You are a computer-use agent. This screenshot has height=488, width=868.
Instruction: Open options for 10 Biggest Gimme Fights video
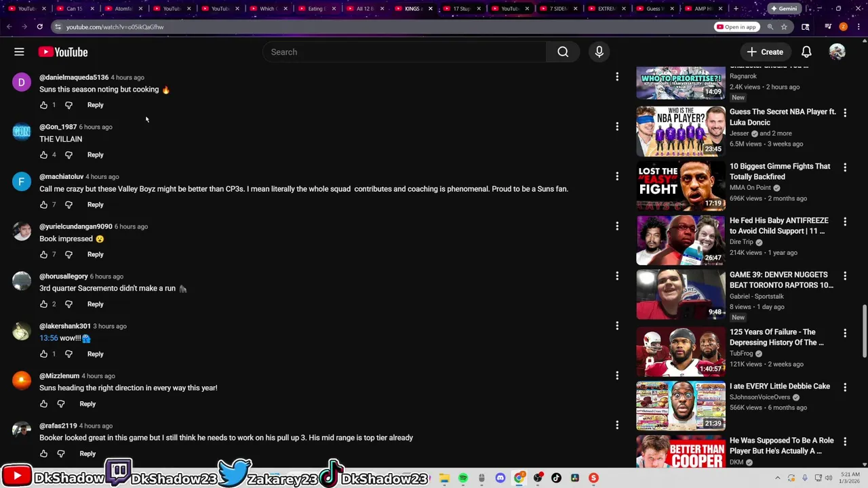pyautogui.click(x=845, y=167)
